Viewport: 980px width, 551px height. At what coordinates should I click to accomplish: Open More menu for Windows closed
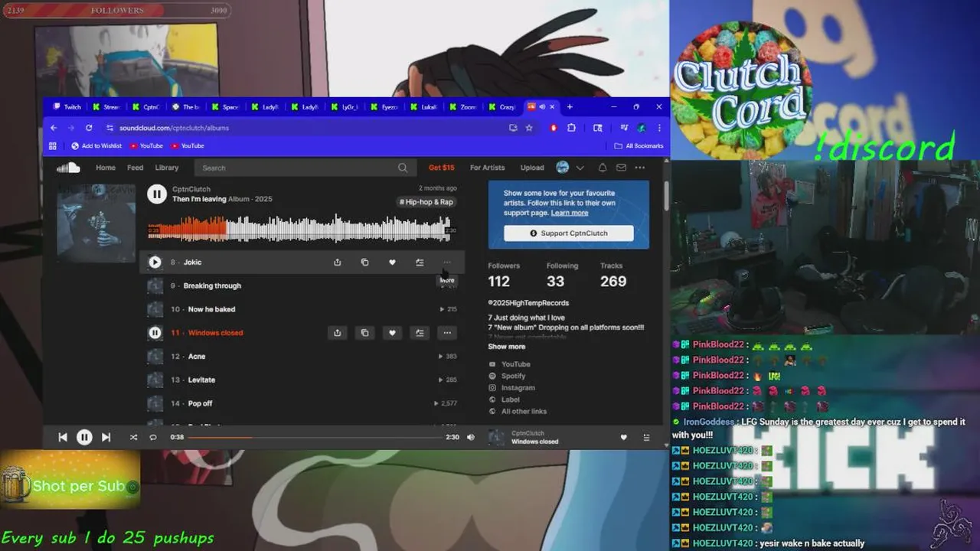pos(447,333)
